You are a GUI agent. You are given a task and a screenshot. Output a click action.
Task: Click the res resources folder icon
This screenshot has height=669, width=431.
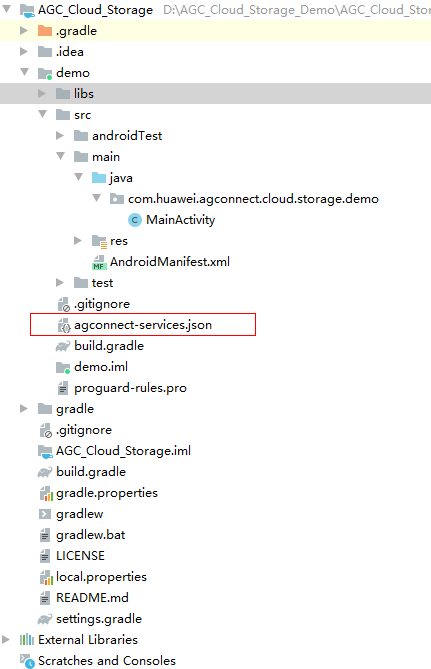coord(99,241)
